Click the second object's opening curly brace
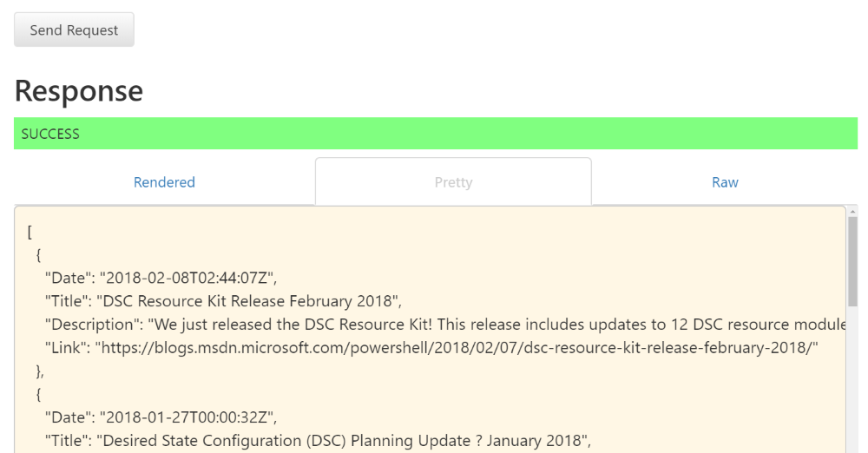868x453 pixels. coord(38,394)
